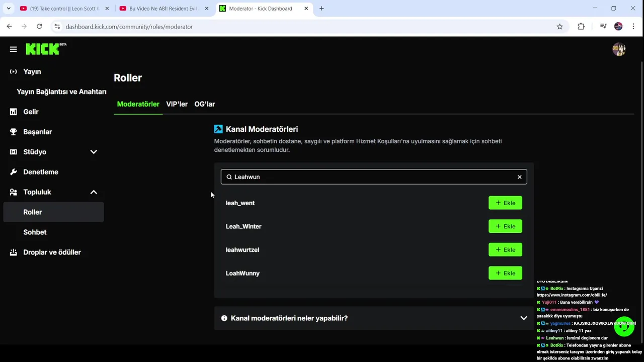Viewport: 644px width, 362px height.
Task: Click the Droplar gift icon
Action: [x=14, y=252]
